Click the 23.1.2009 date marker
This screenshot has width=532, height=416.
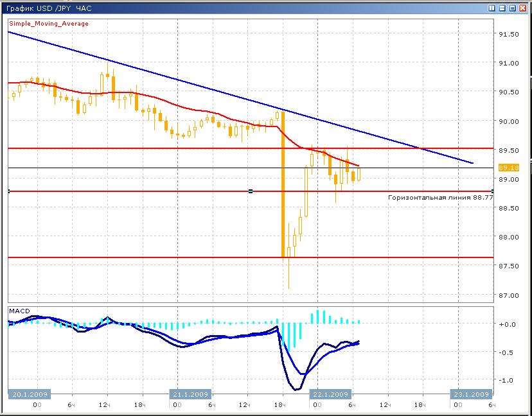coord(470,394)
